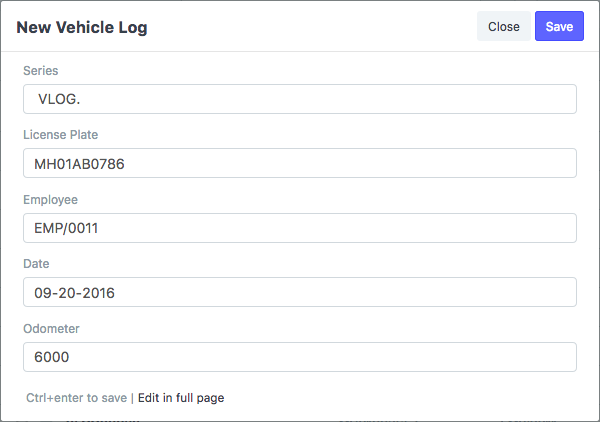The width and height of the screenshot is (600, 422).
Task: Click the Date field label
Action: click(36, 264)
